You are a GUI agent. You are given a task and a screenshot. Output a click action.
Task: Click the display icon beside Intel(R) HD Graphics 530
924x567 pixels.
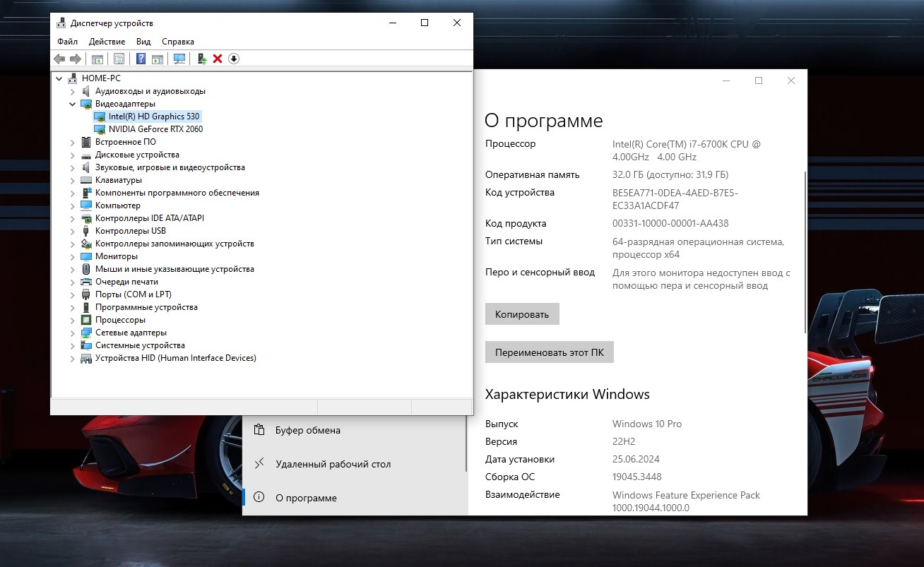(100, 117)
